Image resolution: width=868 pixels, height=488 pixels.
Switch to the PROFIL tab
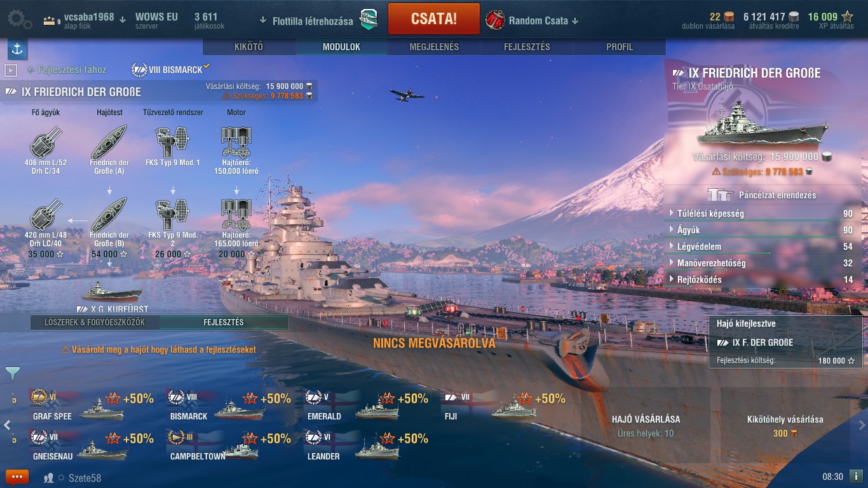[620, 47]
